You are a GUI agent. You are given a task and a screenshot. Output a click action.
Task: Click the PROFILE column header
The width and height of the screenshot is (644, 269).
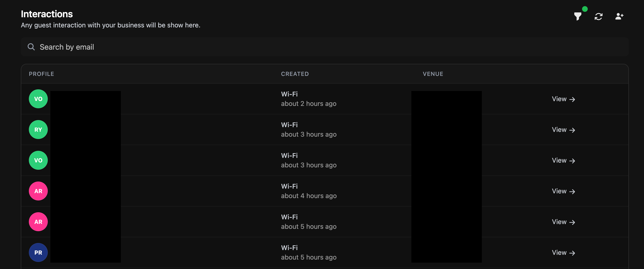pos(42,74)
